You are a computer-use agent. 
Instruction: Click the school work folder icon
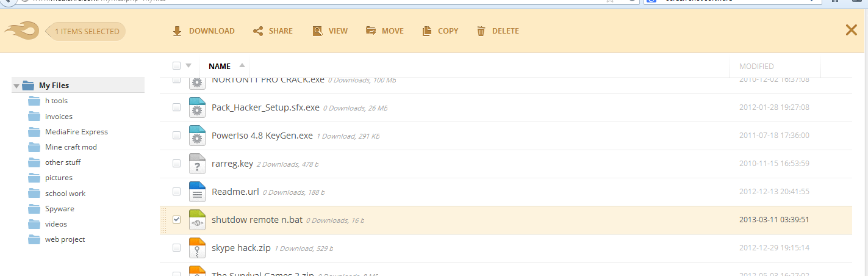pyautogui.click(x=34, y=193)
